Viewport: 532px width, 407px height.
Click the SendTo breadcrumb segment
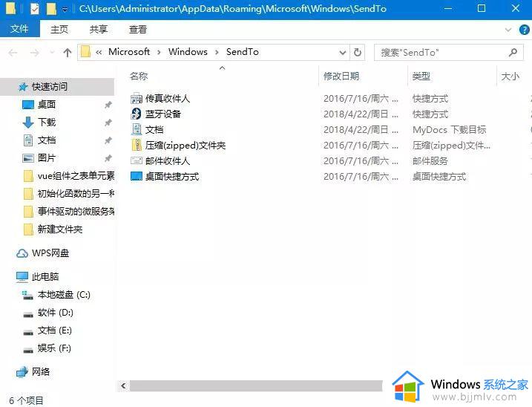[x=242, y=52]
